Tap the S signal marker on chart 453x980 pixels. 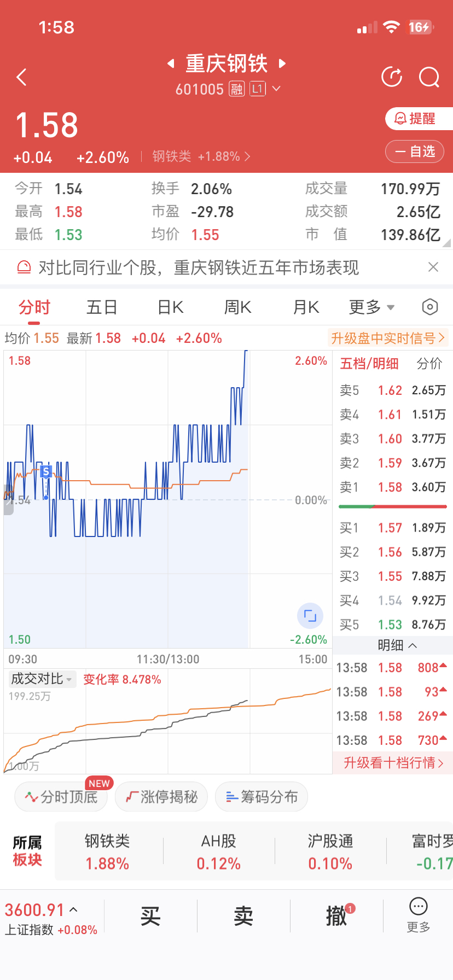(46, 471)
